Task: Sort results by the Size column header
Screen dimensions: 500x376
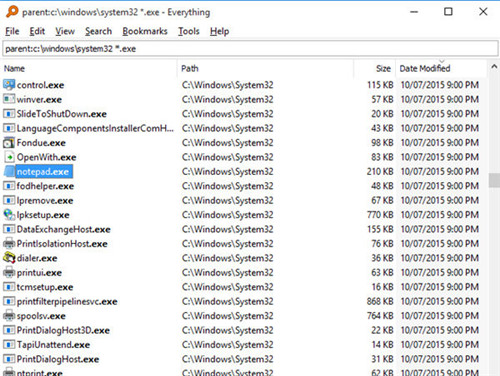Action: pyautogui.click(x=375, y=68)
